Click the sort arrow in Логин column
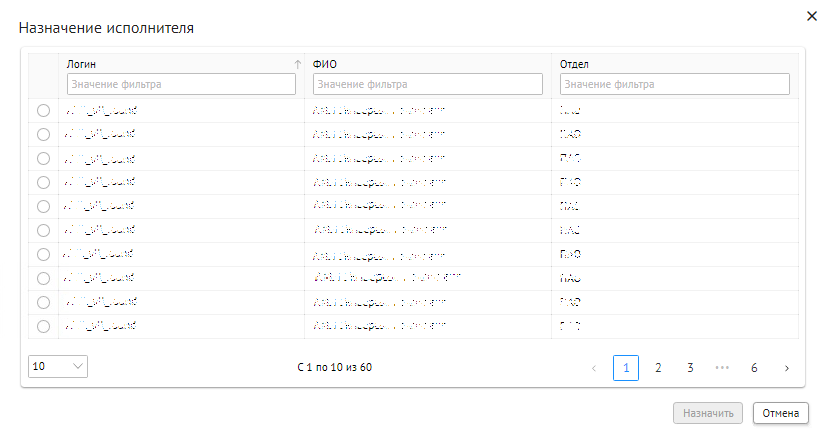 [x=296, y=64]
